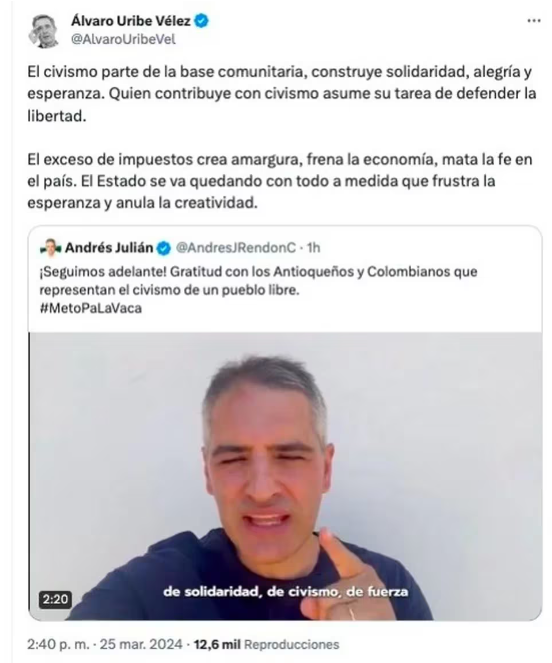Click the 2:20 video duration badge
The height and width of the screenshot is (663, 552).
tap(55, 599)
